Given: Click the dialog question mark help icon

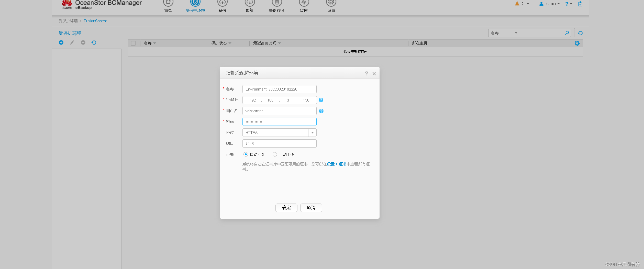Looking at the screenshot, I should (x=367, y=73).
